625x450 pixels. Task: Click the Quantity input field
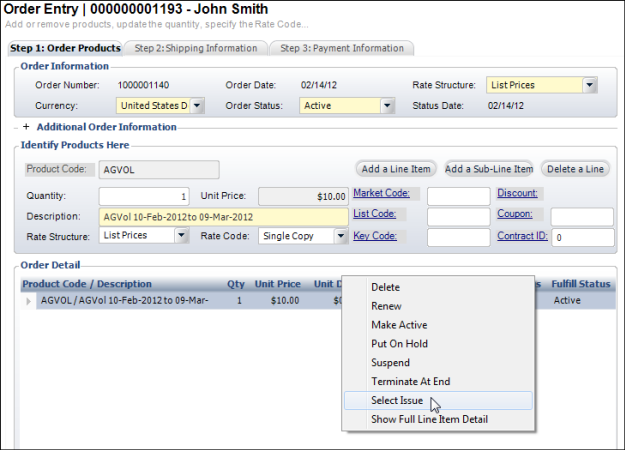tap(144, 196)
